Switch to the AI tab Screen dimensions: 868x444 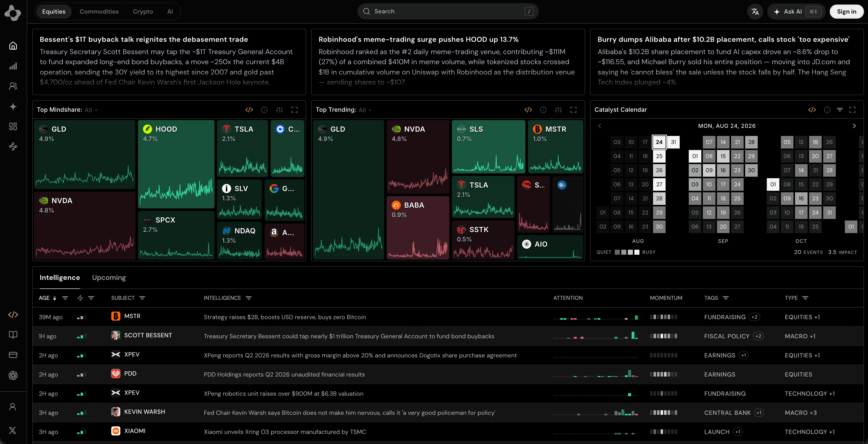170,12
